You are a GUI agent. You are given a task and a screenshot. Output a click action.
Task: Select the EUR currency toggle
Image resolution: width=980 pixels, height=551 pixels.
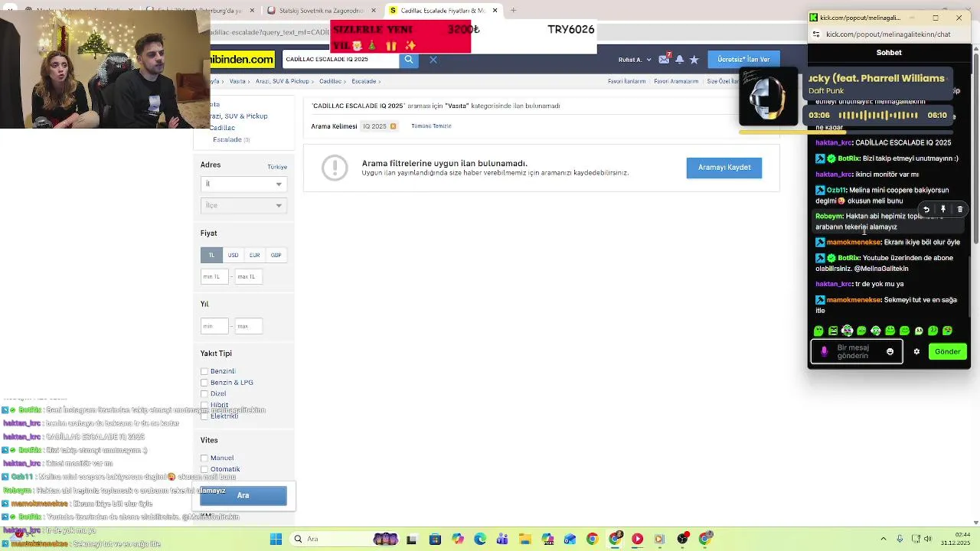(254, 255)
